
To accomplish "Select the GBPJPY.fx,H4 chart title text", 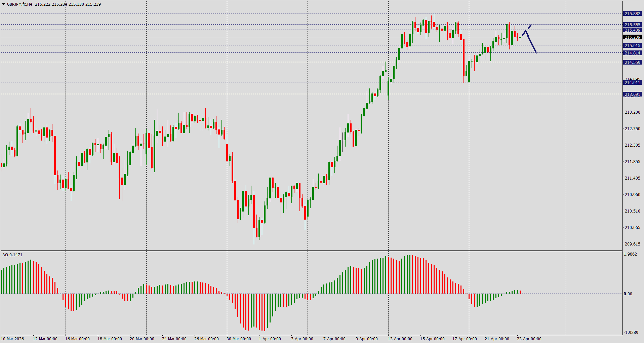I will tap(19, 4).
